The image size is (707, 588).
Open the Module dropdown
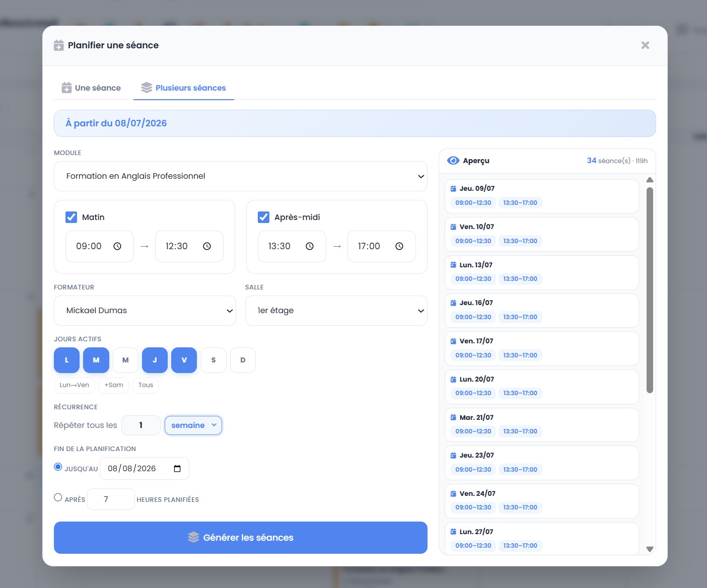[x=241, y=176]
